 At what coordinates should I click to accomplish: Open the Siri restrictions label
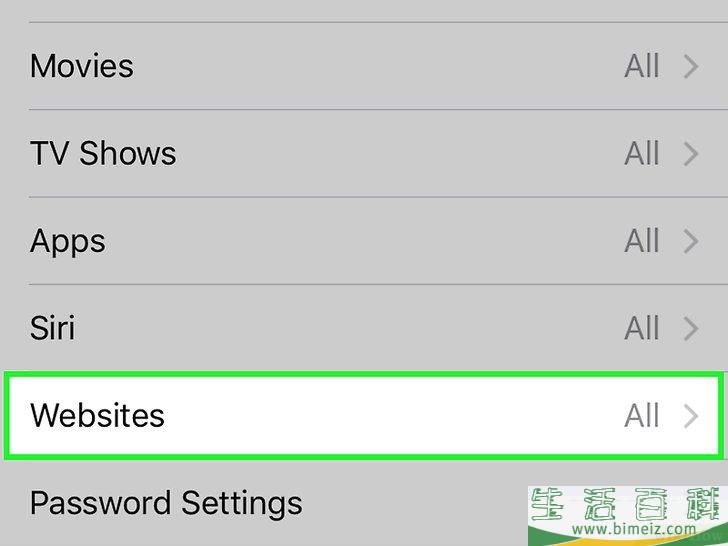click(52, 328)
